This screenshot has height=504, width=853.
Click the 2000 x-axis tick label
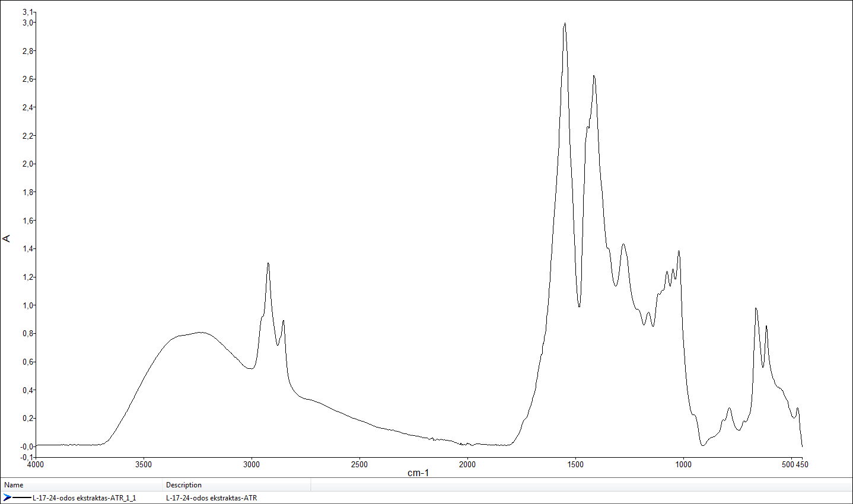[467, 464]
